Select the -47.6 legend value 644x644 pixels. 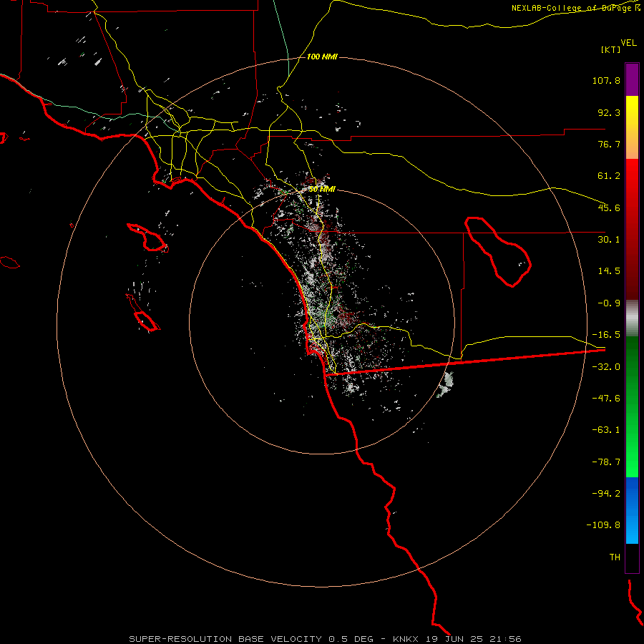pyautogui.click(x=606, y=399)
